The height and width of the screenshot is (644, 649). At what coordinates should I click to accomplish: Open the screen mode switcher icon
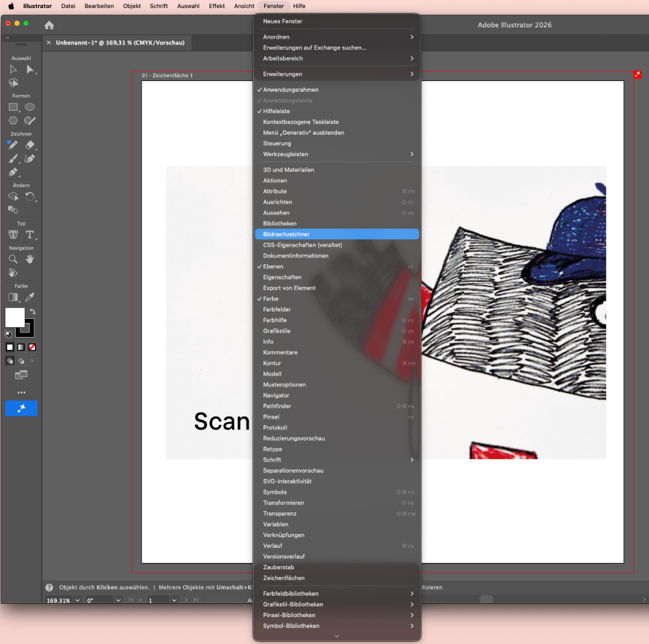point(21,375)
